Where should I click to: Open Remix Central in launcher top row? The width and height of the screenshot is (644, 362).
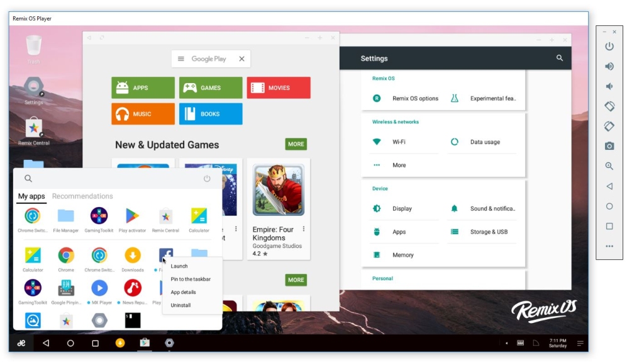(x=165, y=220)
